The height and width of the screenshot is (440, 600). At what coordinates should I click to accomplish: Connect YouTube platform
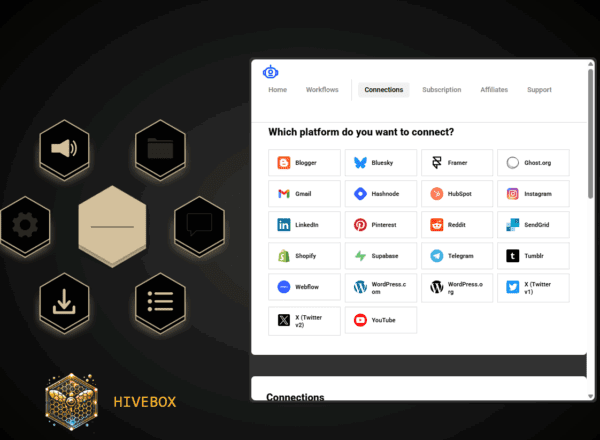(381, 320)
